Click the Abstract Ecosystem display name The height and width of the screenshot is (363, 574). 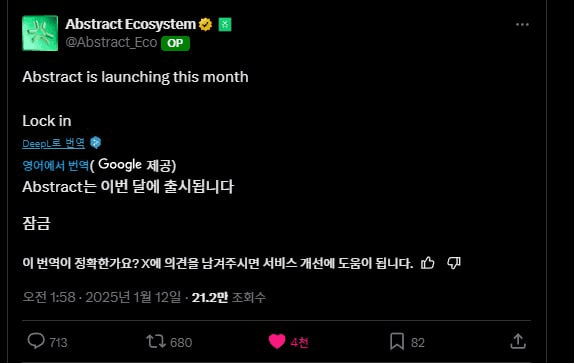click(x=131, y=25)
